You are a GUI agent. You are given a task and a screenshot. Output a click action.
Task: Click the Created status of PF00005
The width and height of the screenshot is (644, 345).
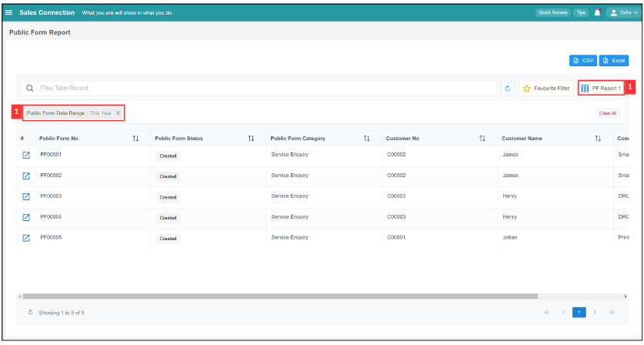click(x=168, y=239)
